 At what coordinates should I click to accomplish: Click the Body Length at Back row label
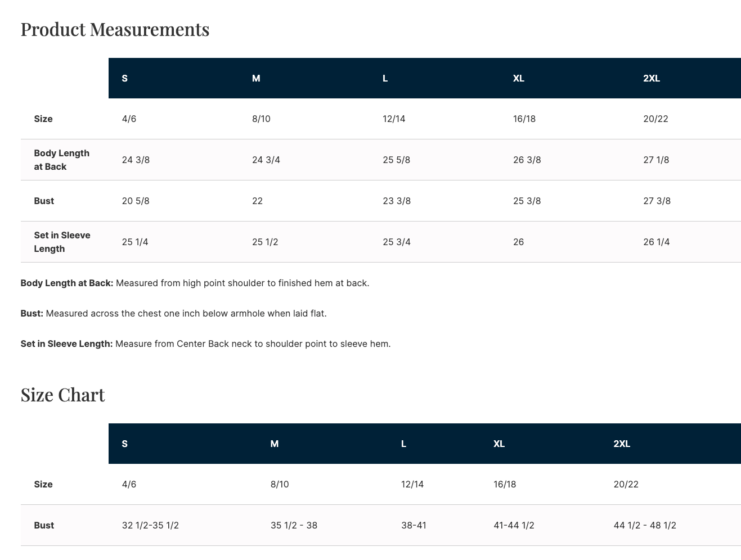pos(61,160)
